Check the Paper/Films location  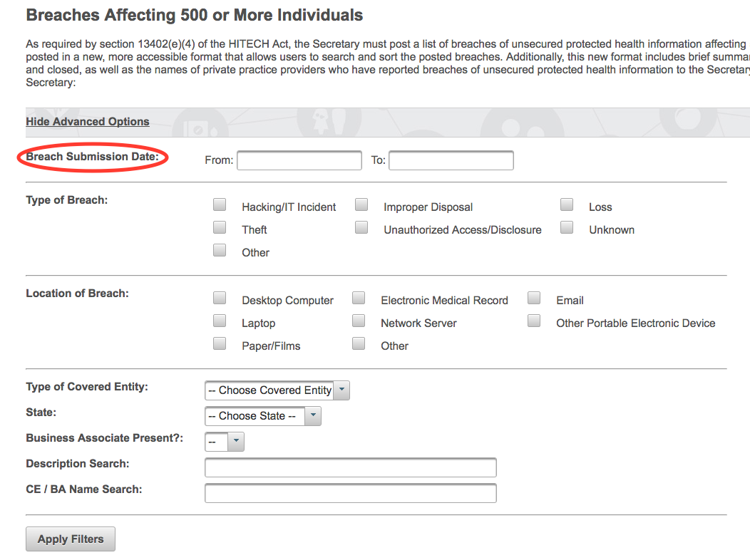220,343
